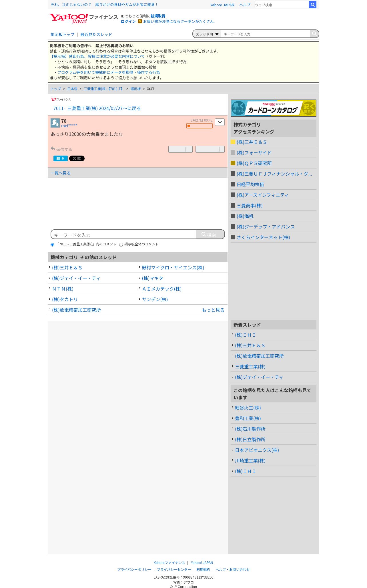Click the プログラム等を用いて機械的に notice link
This screenshot has height=588, width=367.
pyautogui.click(x=109, y=72)
